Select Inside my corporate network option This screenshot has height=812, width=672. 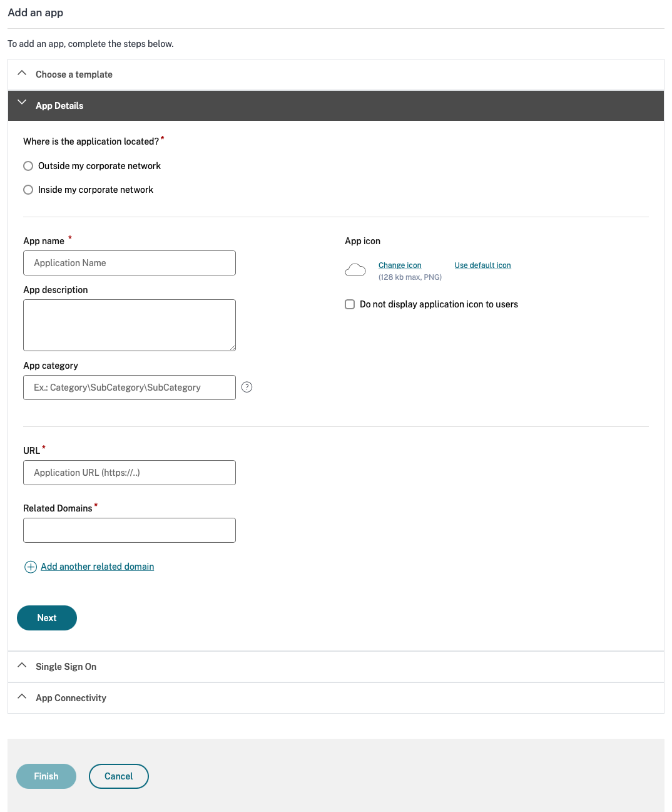28,190
